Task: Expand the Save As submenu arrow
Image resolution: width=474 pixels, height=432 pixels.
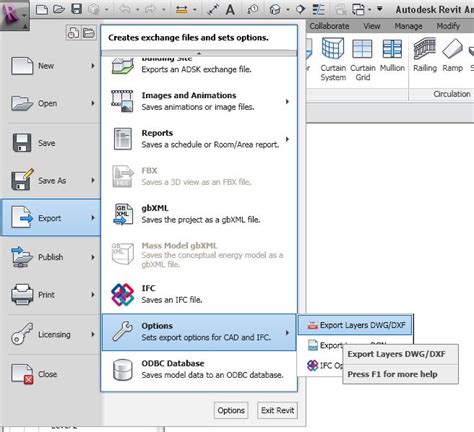Action: tap(93, 180)
